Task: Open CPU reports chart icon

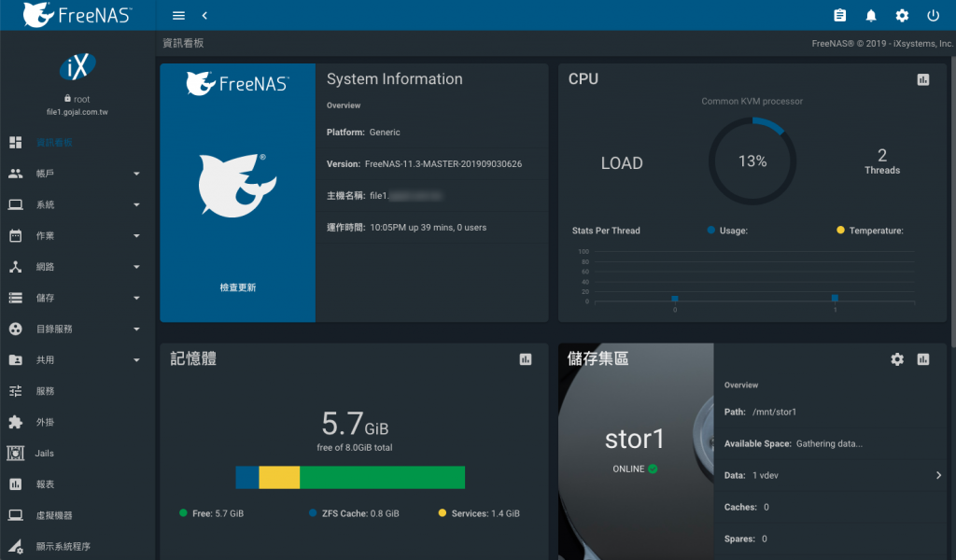Action: click(923, 80)
